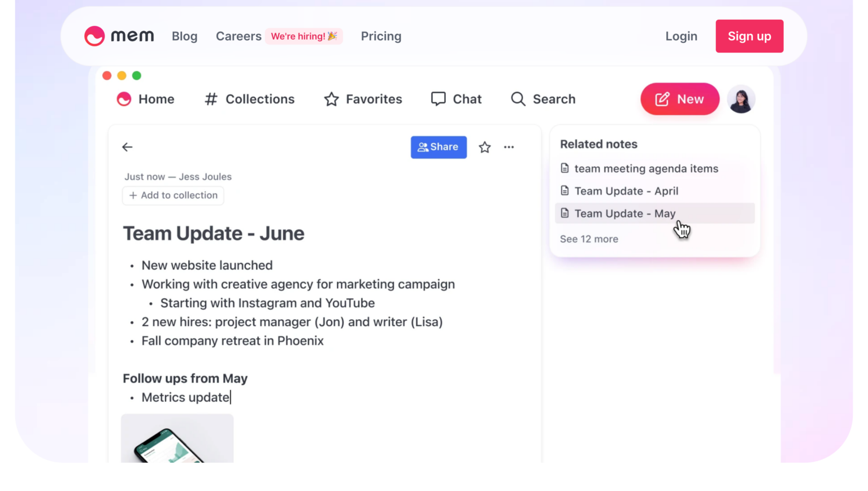
Task: Click document icon beside 'team meeting agenda items'
Action: pyautogui.click(x=565, y=168)
